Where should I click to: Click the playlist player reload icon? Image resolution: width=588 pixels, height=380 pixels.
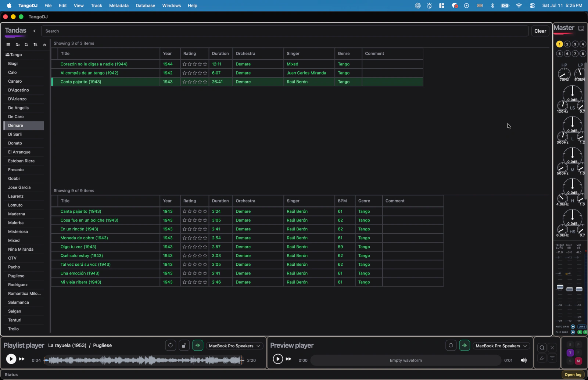(x=171, y=345)
